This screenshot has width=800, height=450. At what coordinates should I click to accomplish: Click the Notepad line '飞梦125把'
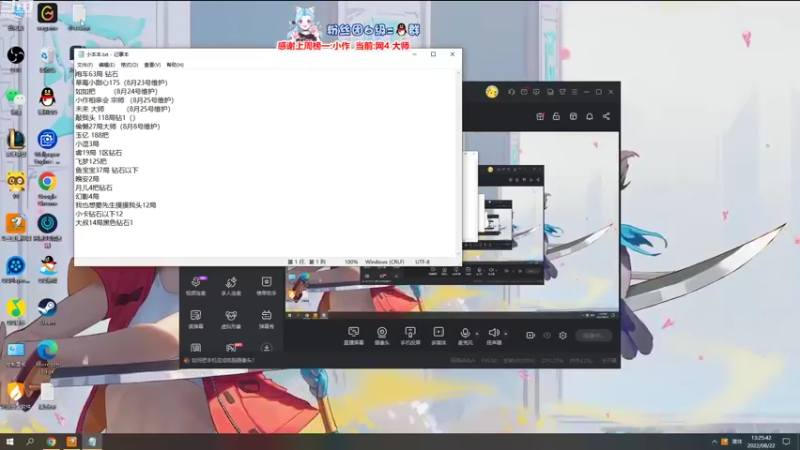tap(91, 161)
